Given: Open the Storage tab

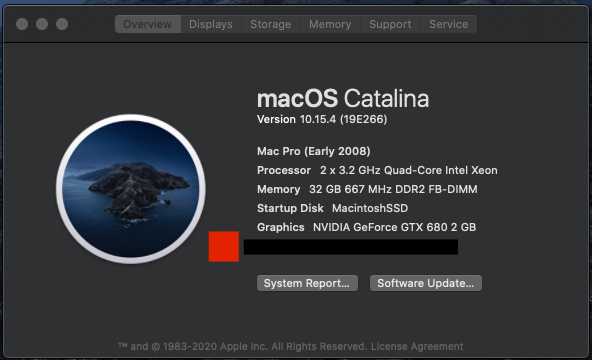Looking at the screenshot, I should [271, 24].
